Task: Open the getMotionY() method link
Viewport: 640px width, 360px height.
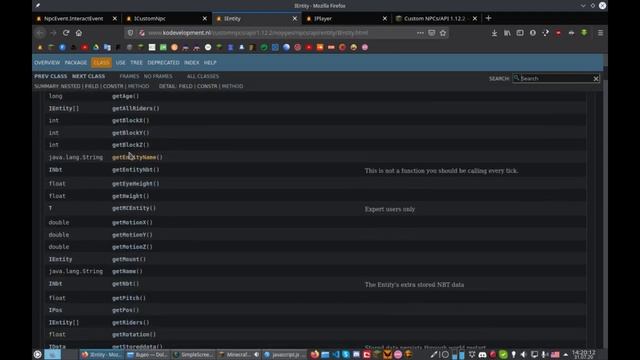Action: (132, 235)
